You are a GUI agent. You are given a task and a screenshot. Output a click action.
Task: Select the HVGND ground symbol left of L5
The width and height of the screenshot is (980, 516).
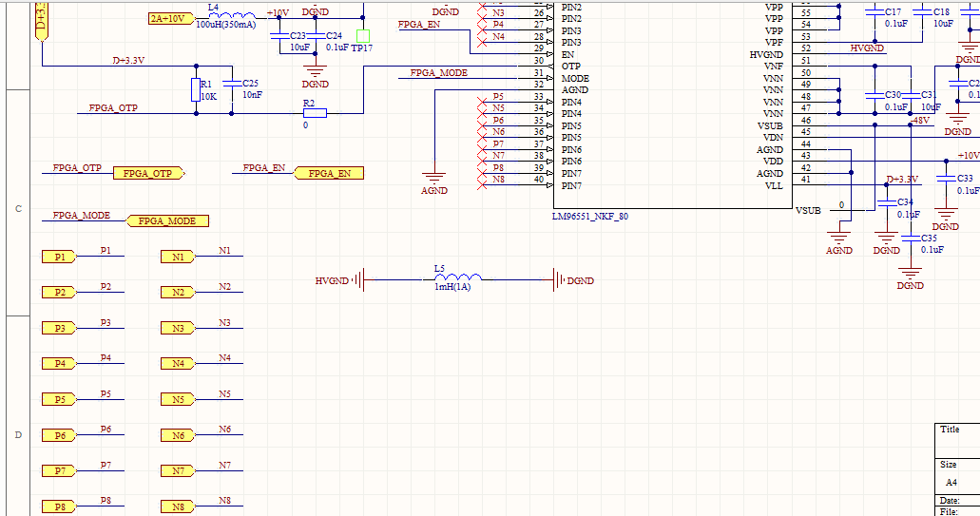[357, 280]
